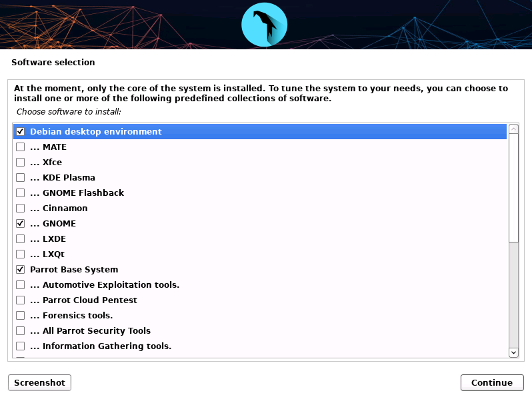Click the 'Parrot Base System' label
This screenshot has width=532, height=399.
tap(74, 270)
